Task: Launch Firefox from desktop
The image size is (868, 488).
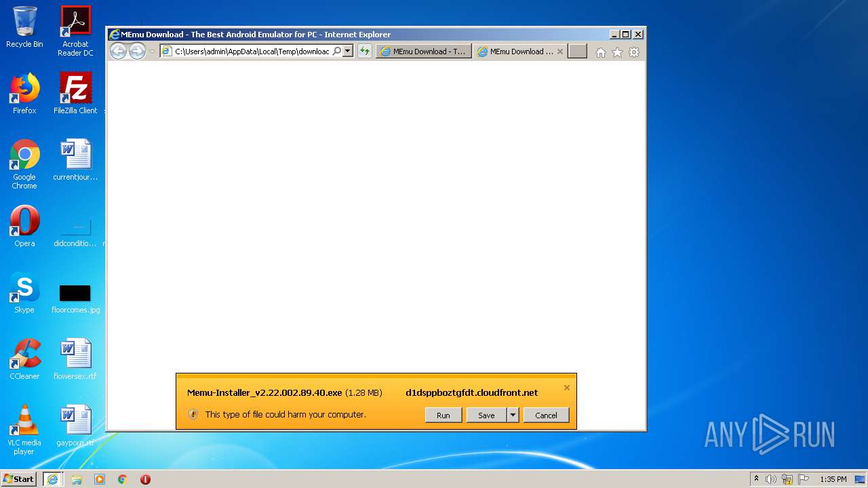Action: (x=24, y=94)
